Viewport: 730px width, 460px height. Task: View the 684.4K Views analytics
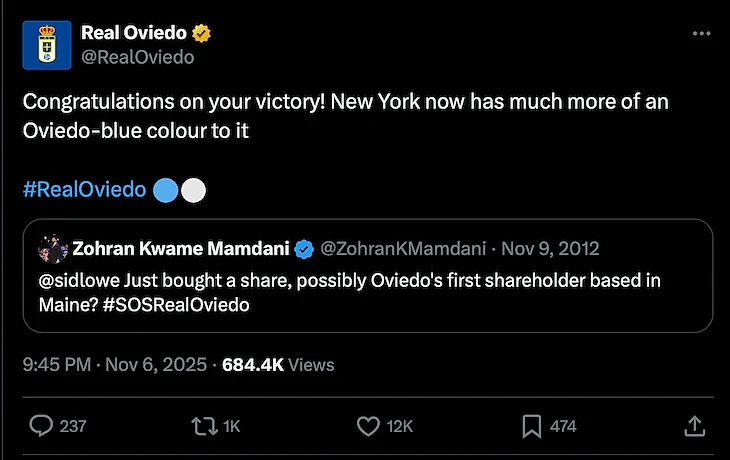278,365
